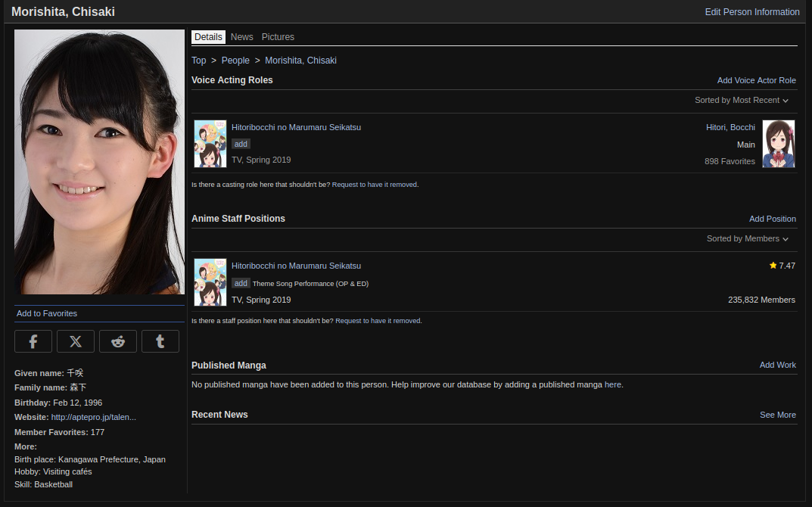Share profile on X (Twitter)

tap(76, 341)
